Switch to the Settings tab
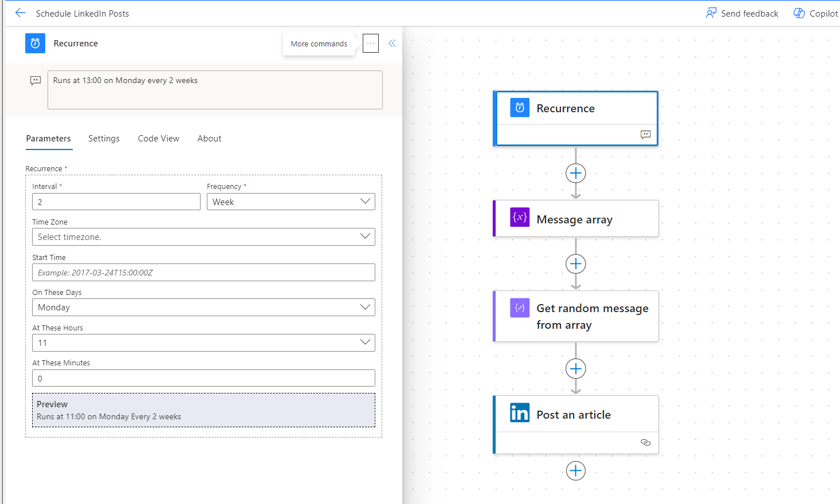 (x=104, y=139)
